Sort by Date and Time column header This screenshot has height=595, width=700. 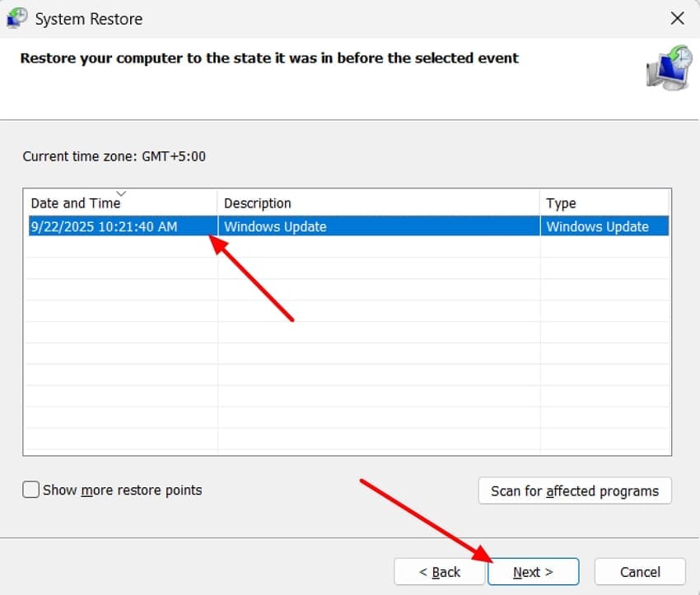click(x=120, y=203)
